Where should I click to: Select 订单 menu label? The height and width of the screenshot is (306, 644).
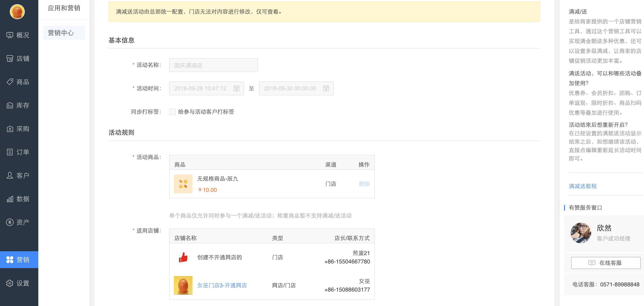coord(23,152)
